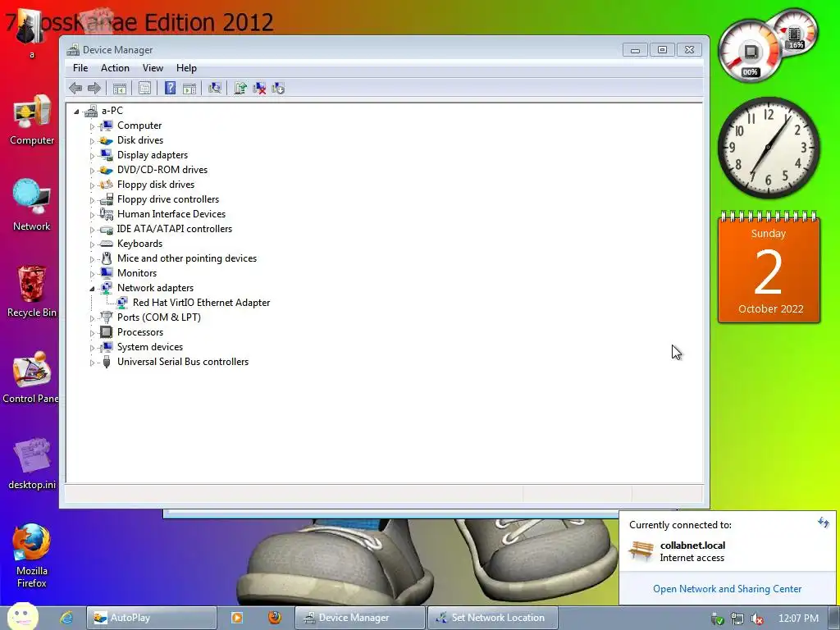Click the collabnet.local network entry

click(x=692, y=550)
